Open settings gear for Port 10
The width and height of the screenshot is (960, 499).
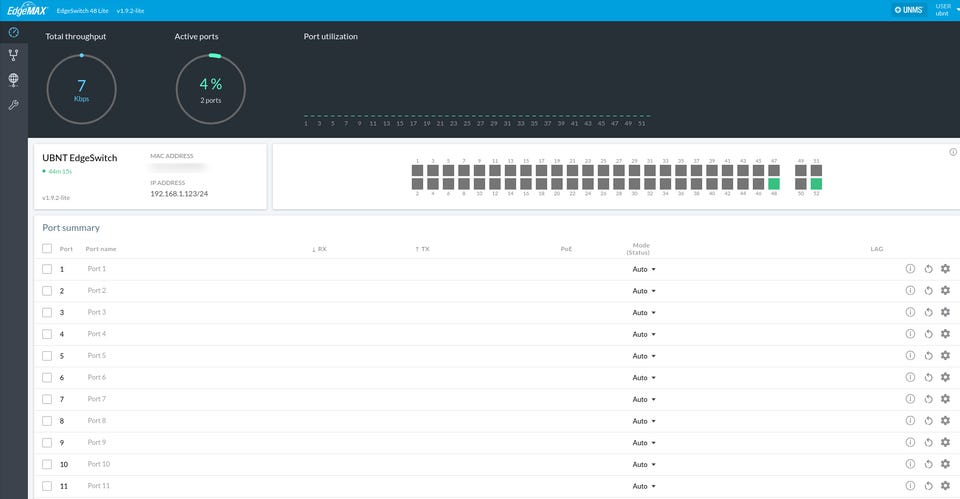tap(945, 464)
